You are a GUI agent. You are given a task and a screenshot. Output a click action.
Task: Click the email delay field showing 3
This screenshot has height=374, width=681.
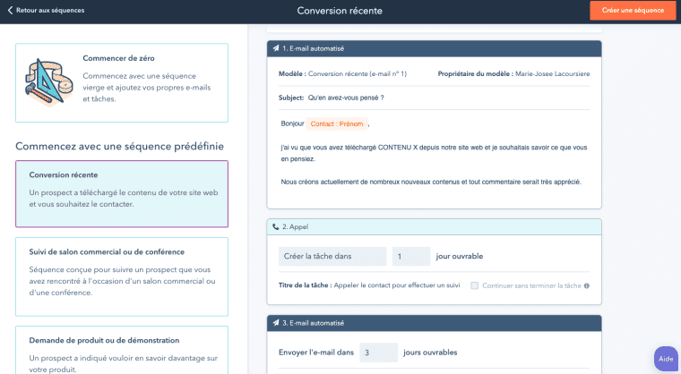[378, 352]
